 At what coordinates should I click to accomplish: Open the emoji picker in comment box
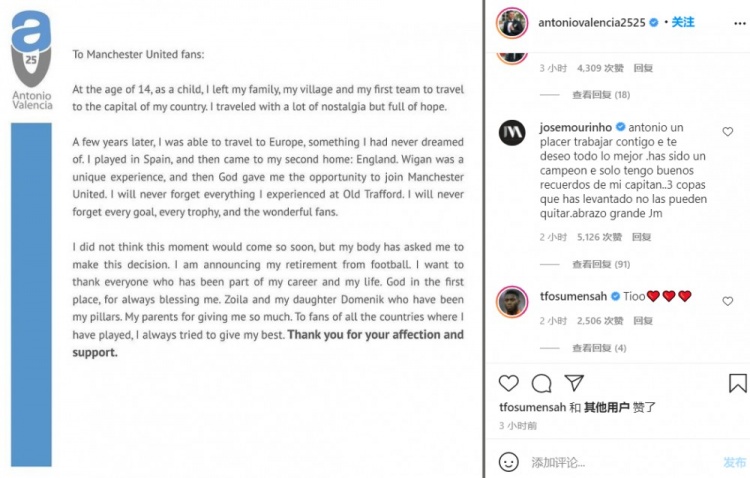click(x=508, y=462)
